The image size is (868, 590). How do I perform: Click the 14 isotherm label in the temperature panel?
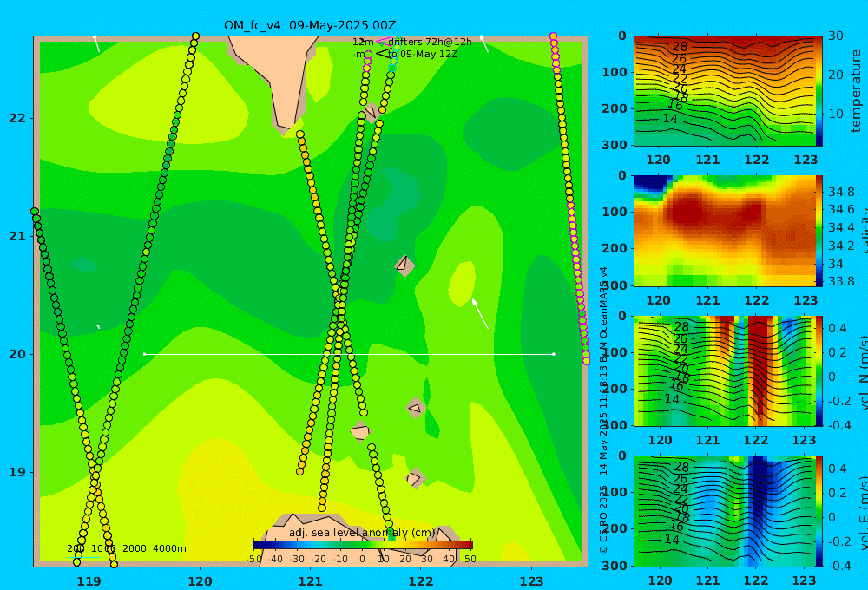(x=670, y=119)
